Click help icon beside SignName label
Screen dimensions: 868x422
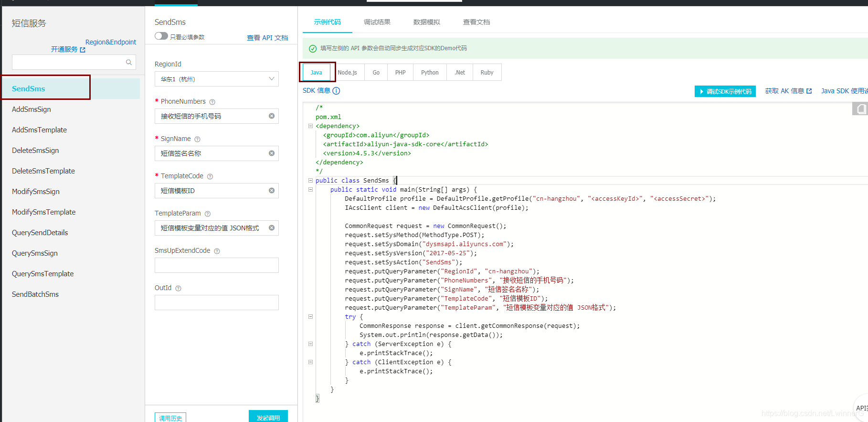coord(197,139)
